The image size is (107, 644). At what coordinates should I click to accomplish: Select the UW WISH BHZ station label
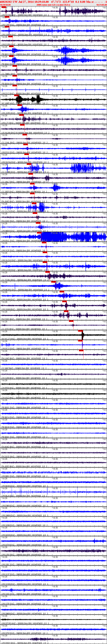[x=25, y=643]
